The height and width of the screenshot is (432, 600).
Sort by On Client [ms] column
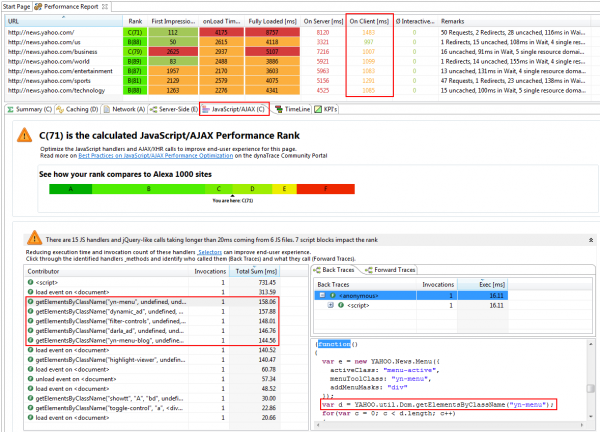pos(369,21)
